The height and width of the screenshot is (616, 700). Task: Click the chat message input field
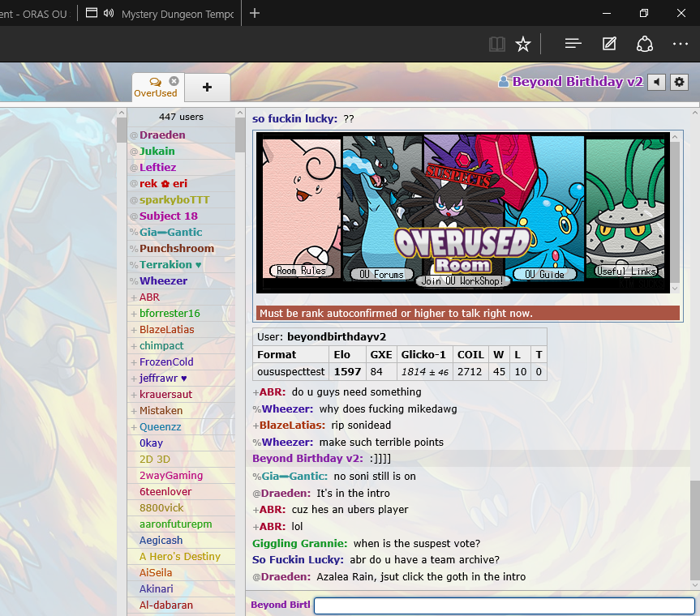coord(504,605)
